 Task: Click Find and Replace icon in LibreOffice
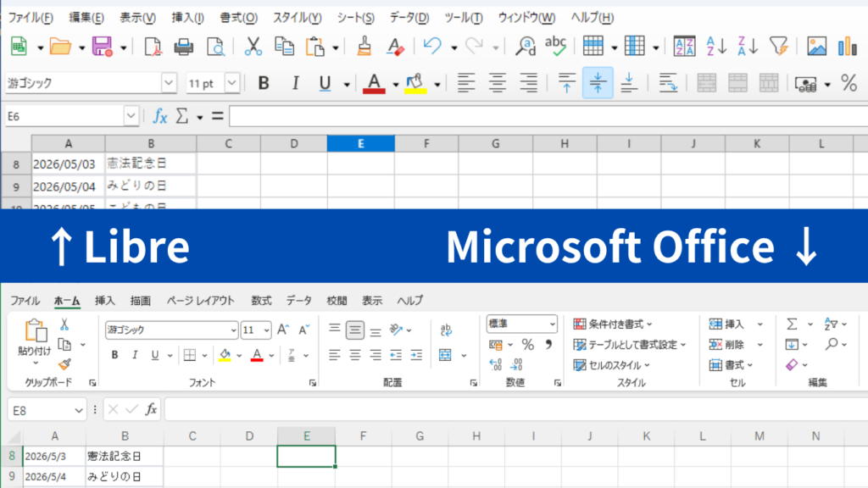525,47
